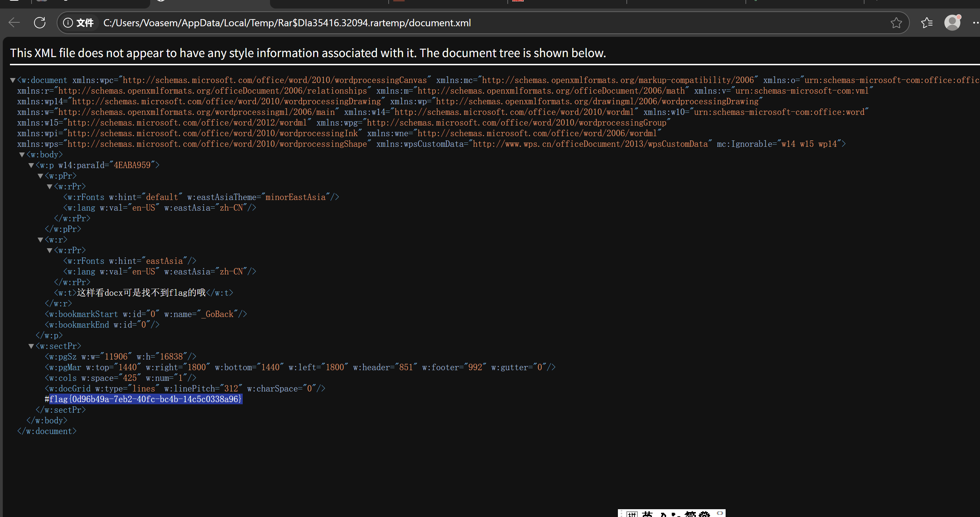Click the highlighted flag text
The height and width of the screenshot is (517, 980).
click(x=145, y=399)
